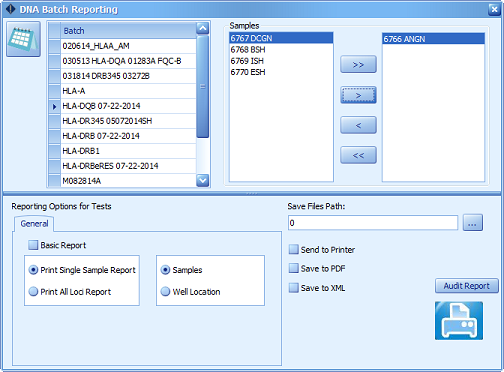
Task: Select batch 030513 HLA-DQA 01283A FQC-B
Action: click(x=128, y=61)
